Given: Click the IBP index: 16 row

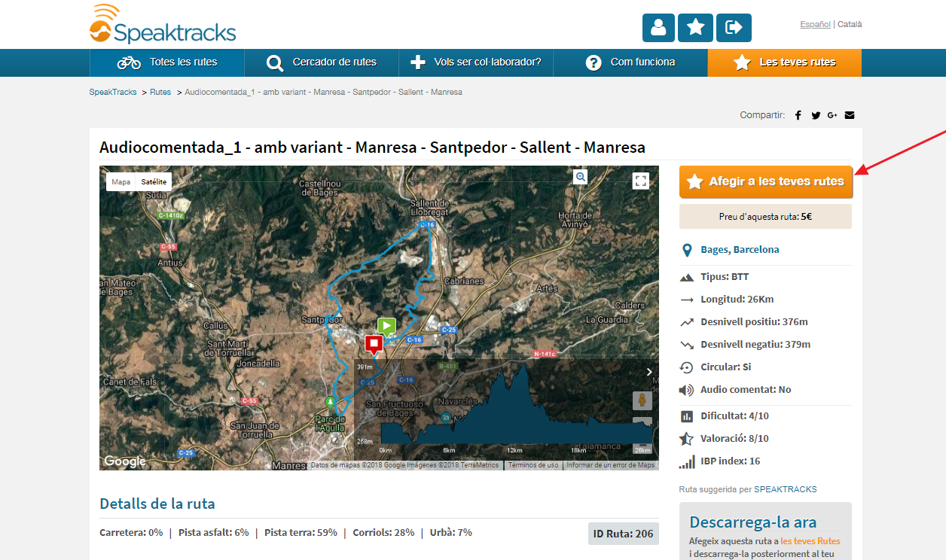Looking at the screenshot, I should [x=765, y=461].
